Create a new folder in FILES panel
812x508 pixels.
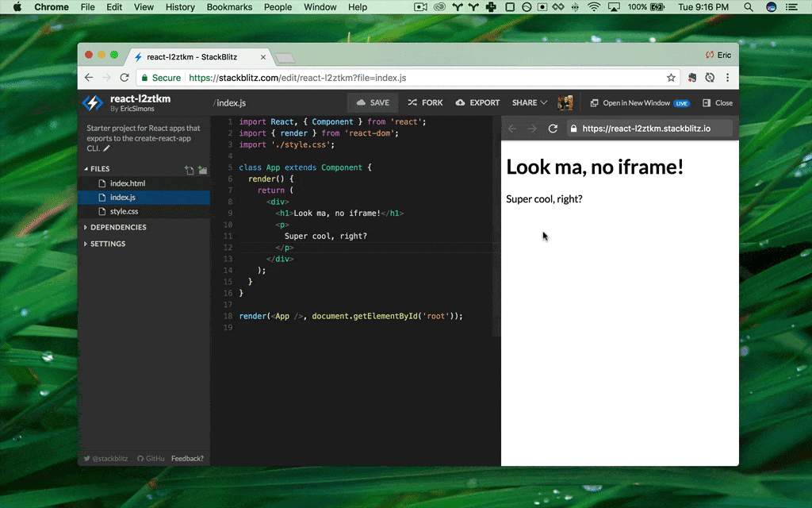203,170
